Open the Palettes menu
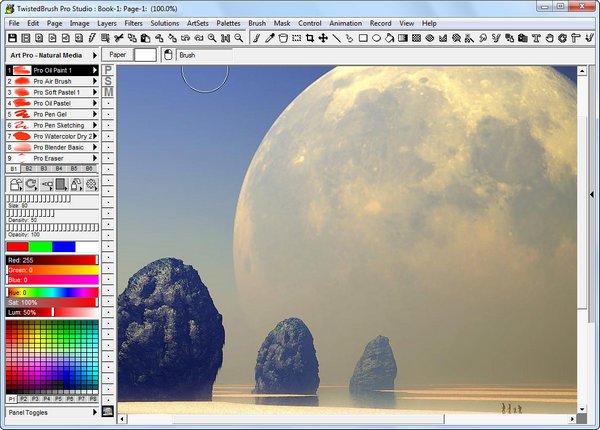 pos(228,23)
